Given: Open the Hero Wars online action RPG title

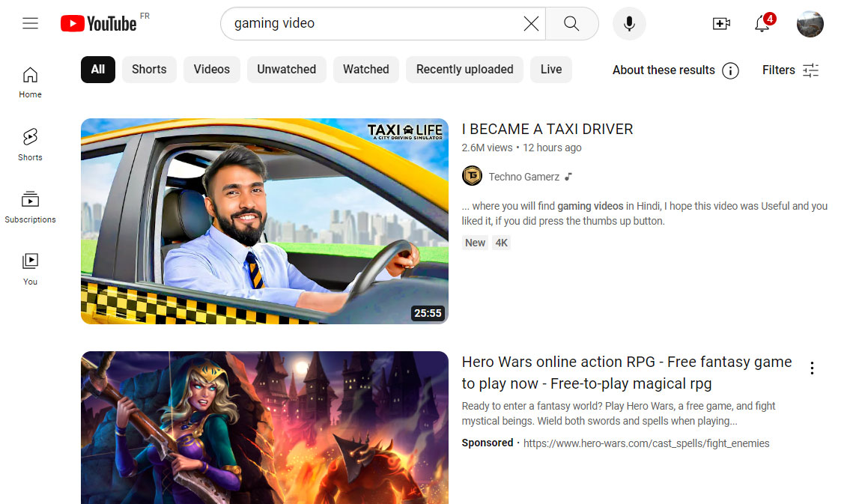Looking at the screenshot, I should click(x=627, y=372).
